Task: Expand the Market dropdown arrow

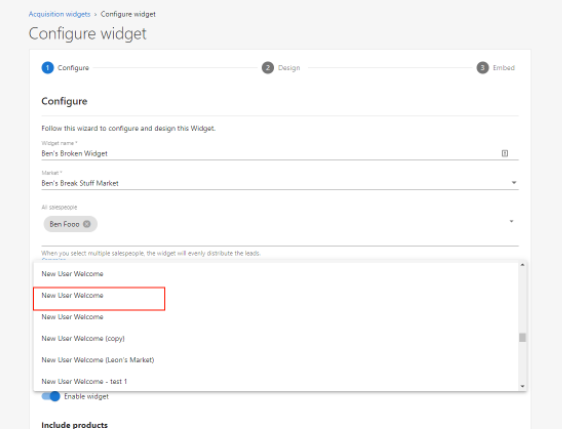Action: click(514, 183)
